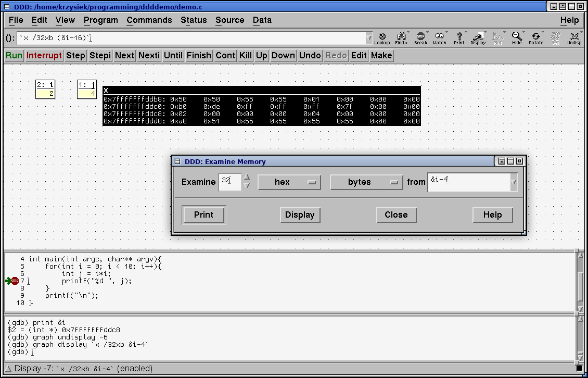588x378 pixels.
Task: Decrease the Examine count with down arrow
Action: (247, 185)
